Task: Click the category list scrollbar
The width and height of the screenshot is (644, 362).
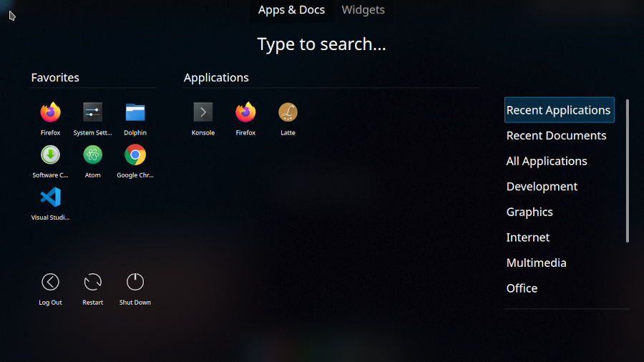Action: 628,172
